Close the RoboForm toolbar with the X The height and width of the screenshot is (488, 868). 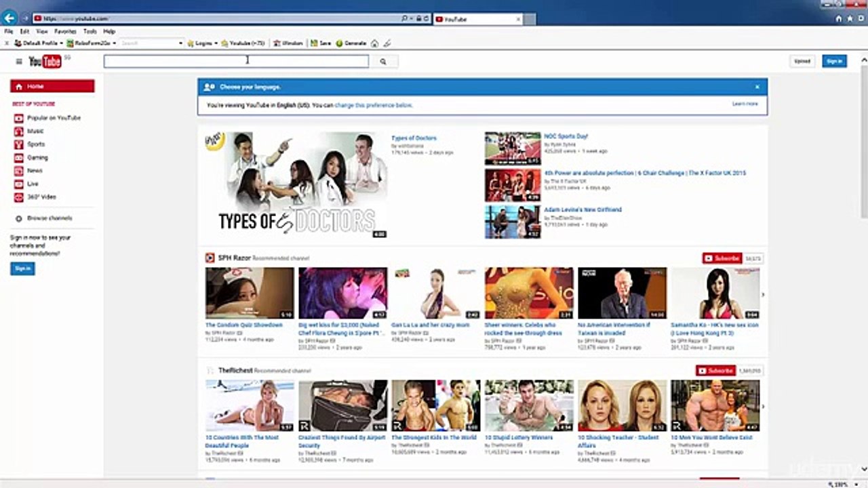click(x=7, y=43)
